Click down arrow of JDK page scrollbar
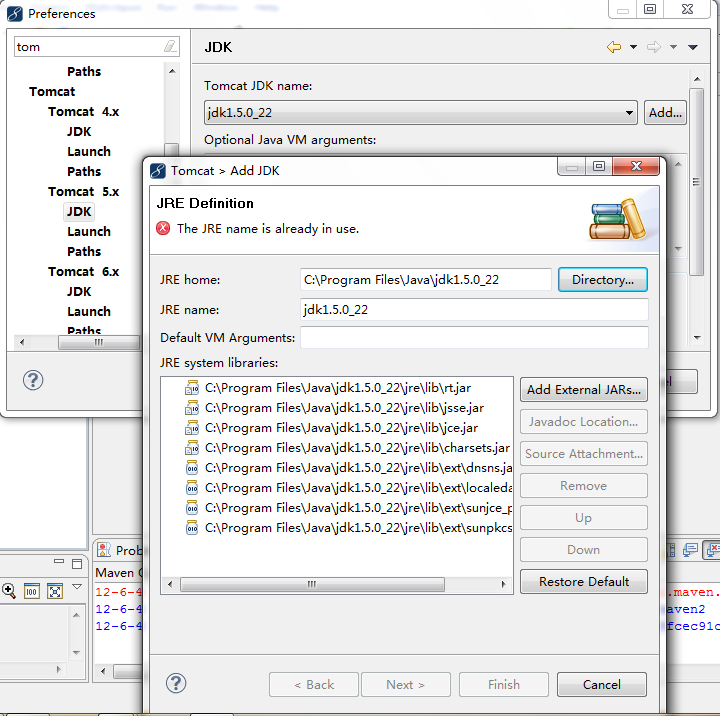Screen dimensions: 720x716 coord(697,338)
